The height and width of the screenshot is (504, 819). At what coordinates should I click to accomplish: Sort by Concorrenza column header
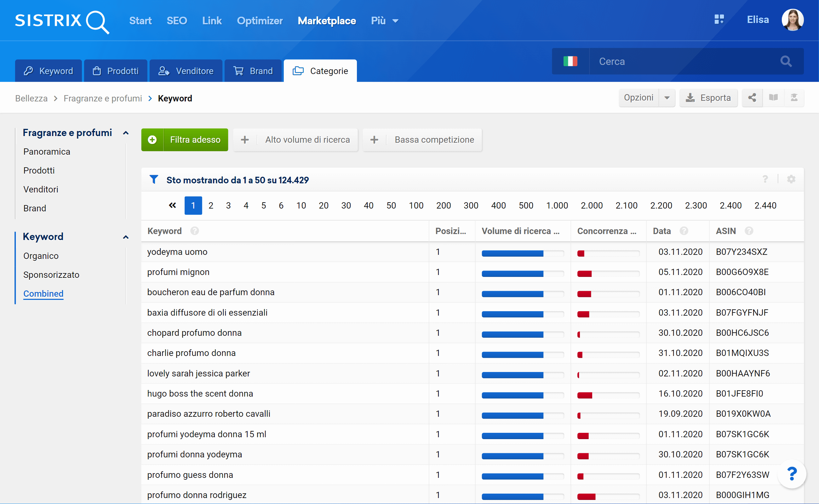[x=607, y=231]
